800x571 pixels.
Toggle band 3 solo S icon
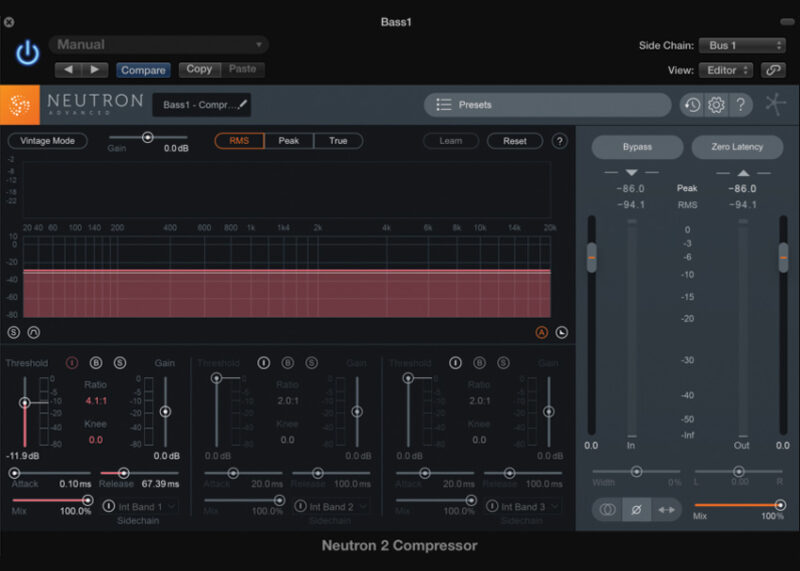[504, 363]
